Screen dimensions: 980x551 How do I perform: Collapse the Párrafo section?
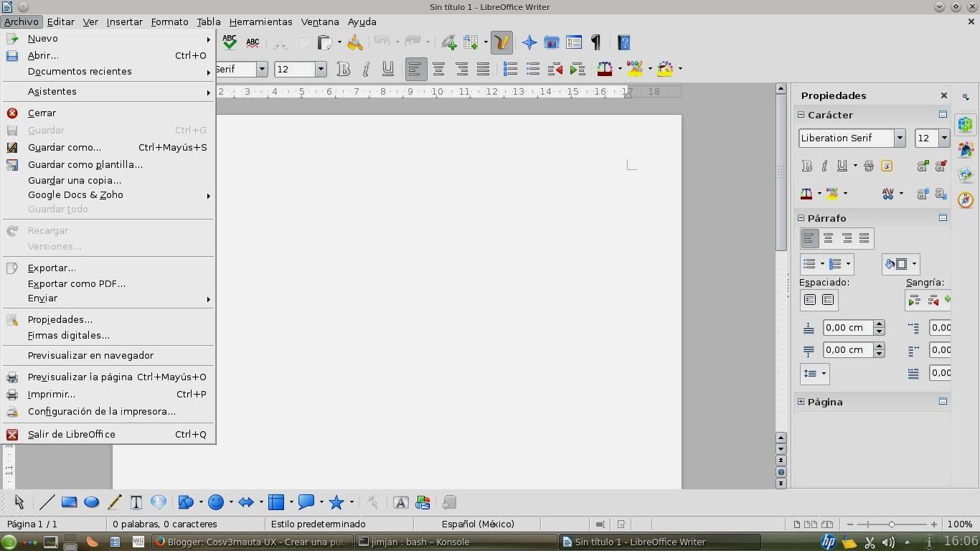tap(801, 218)
